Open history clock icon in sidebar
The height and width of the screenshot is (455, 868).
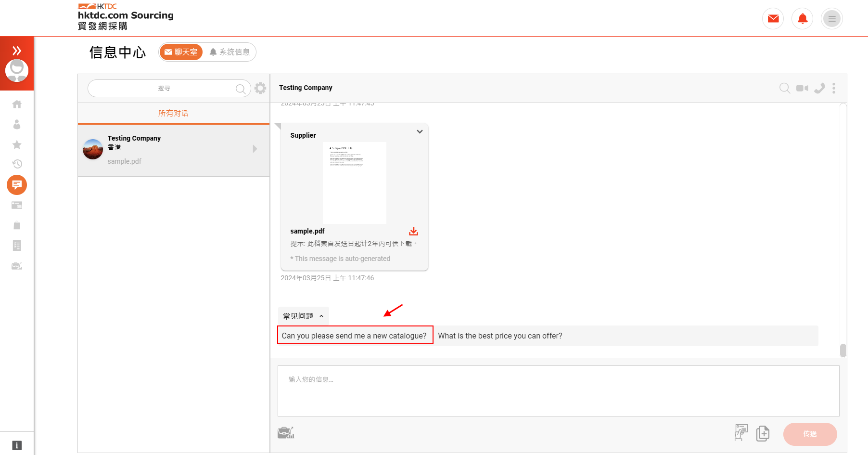17,164
